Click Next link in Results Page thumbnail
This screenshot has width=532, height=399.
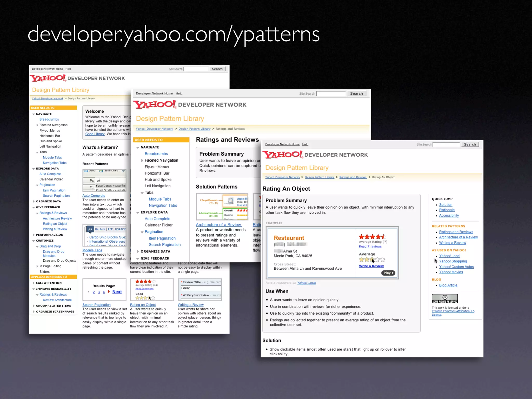point(117,292)
